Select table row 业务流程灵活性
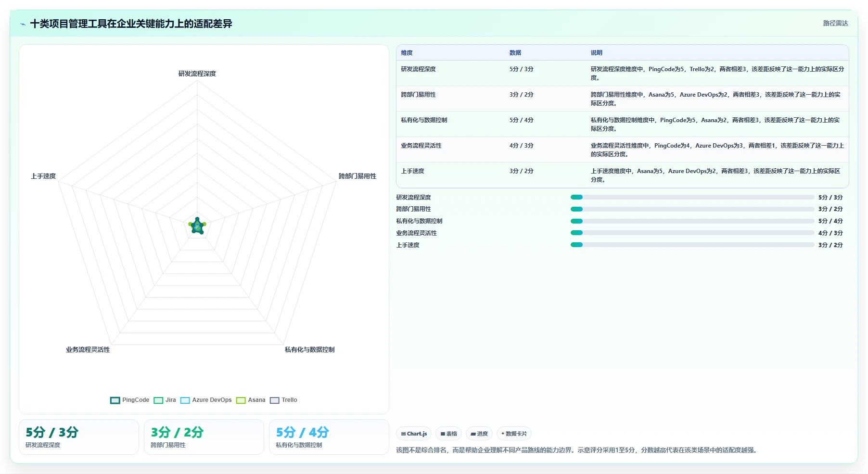 point(622,150)
